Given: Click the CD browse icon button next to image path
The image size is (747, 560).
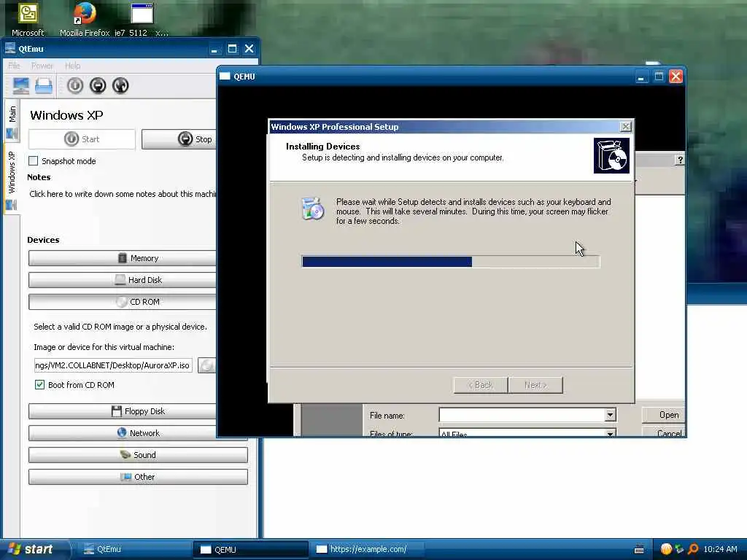Looking at the screenshot, I should [x=206, y=365].
